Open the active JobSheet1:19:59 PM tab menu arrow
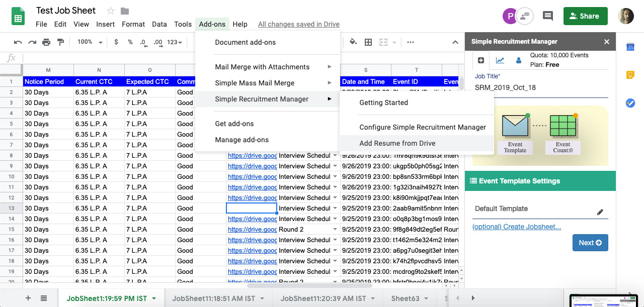This screenshot has height=307, width=644. [x=154, y=298]
